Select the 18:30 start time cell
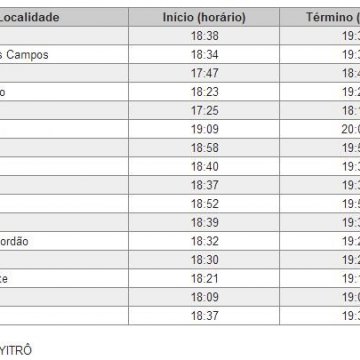Viewport: 360px width, 360px height. click(204, 260)
